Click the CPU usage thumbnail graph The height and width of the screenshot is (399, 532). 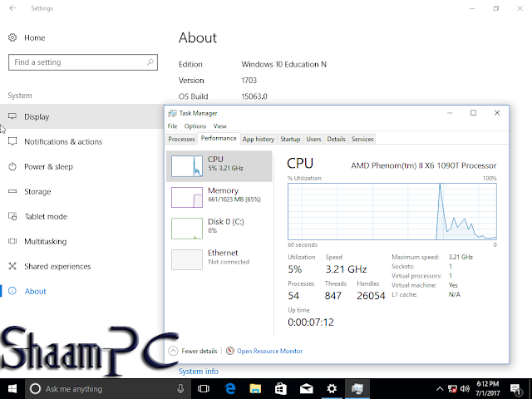187,166
